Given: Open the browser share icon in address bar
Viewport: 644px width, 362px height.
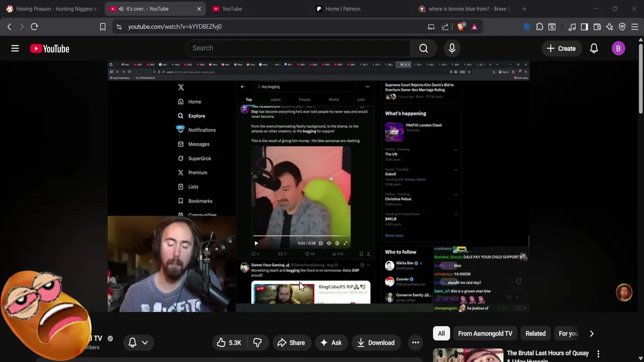Looking at the screenshot, I should 445,27.
